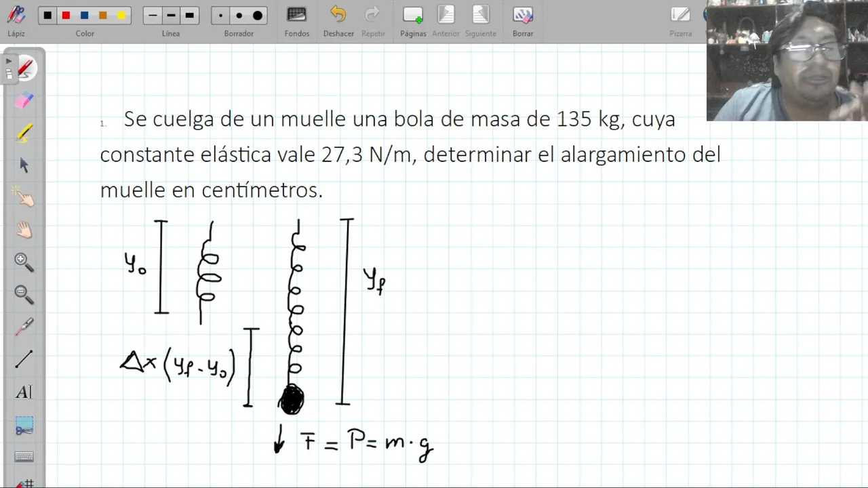This screenshot has height=488, width=868.
Task: Click the 'Borrador' label in the toolbar
Action: (239, 33)
